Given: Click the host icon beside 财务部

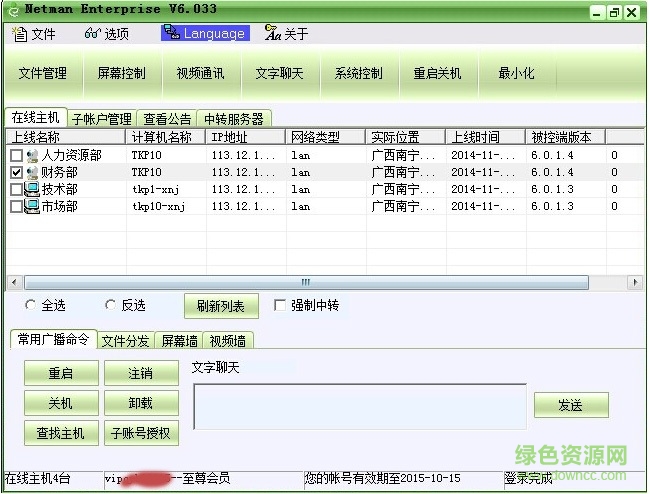Looking at the screenshot, I should [32, 173].
